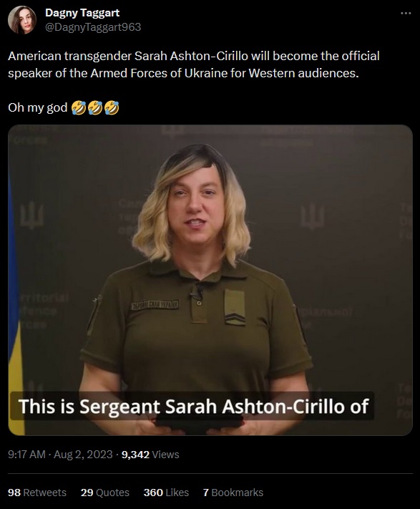
Task: Show the list of 98 Retweets
Action: click(37, 493)
